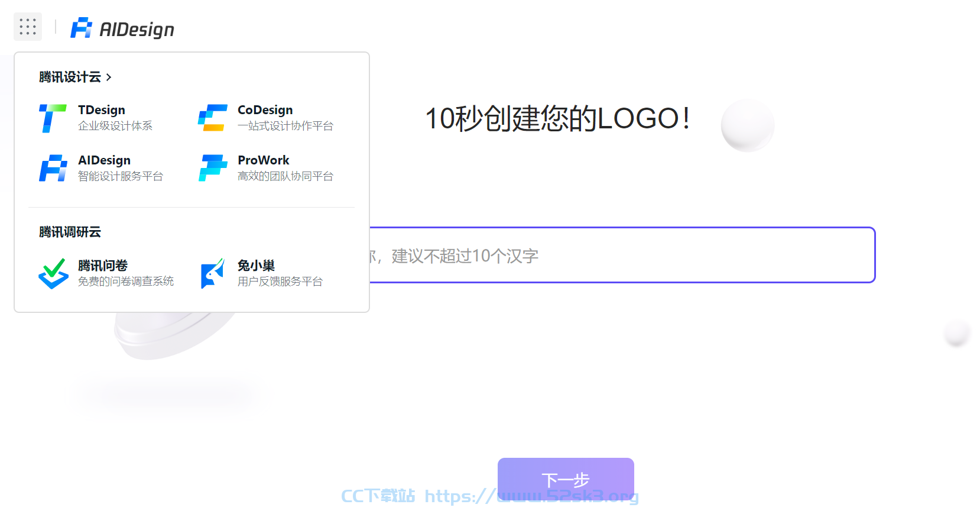Image resolution: width=980 pixels, height=514 pixels.
Task: Select ProWork product name
Action: [264, 160]
